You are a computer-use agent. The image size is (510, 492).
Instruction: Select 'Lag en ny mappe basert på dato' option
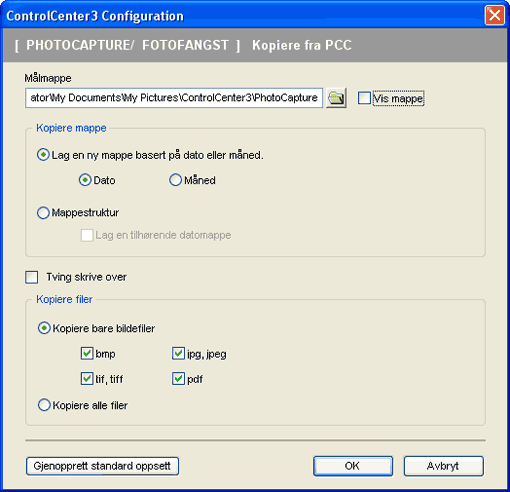(x=43, y=155)
